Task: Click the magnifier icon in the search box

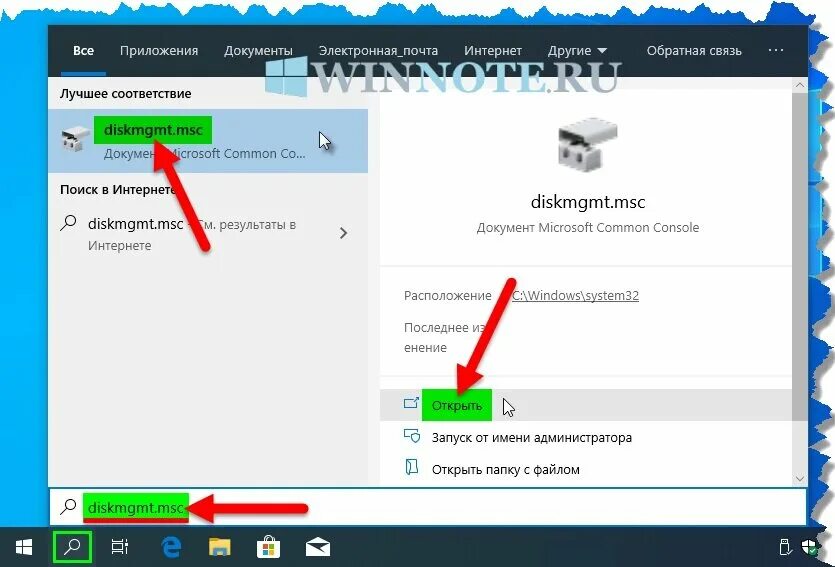Action: pos(68,507)
